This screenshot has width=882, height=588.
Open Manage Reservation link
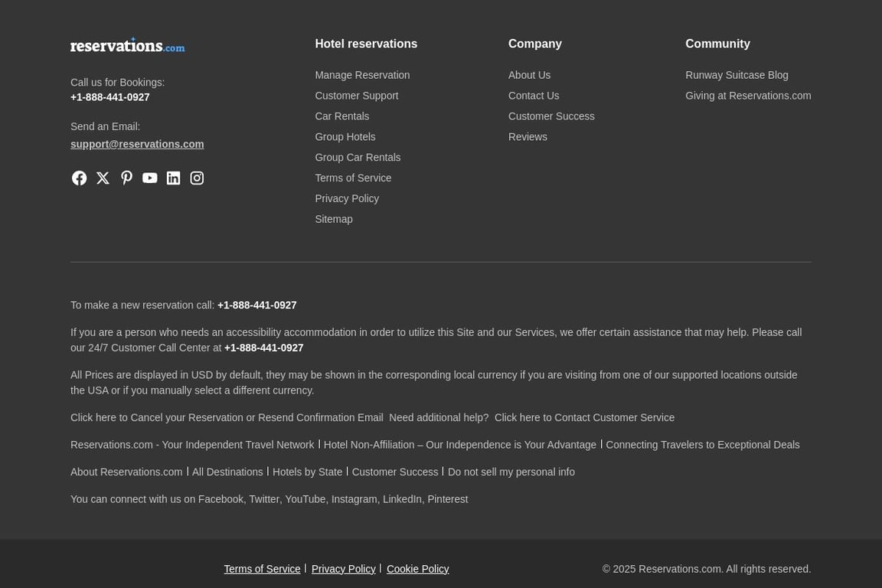pos(362,75)
